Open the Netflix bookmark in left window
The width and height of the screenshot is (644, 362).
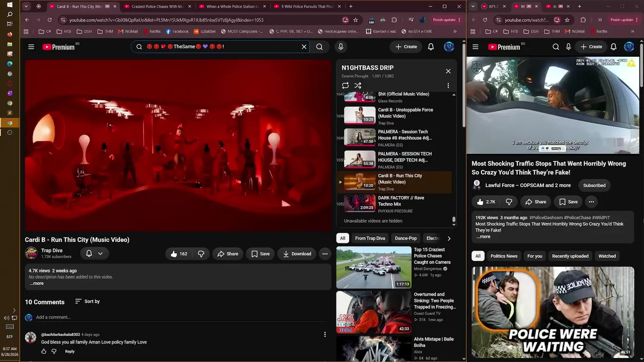tap(151, 31)
